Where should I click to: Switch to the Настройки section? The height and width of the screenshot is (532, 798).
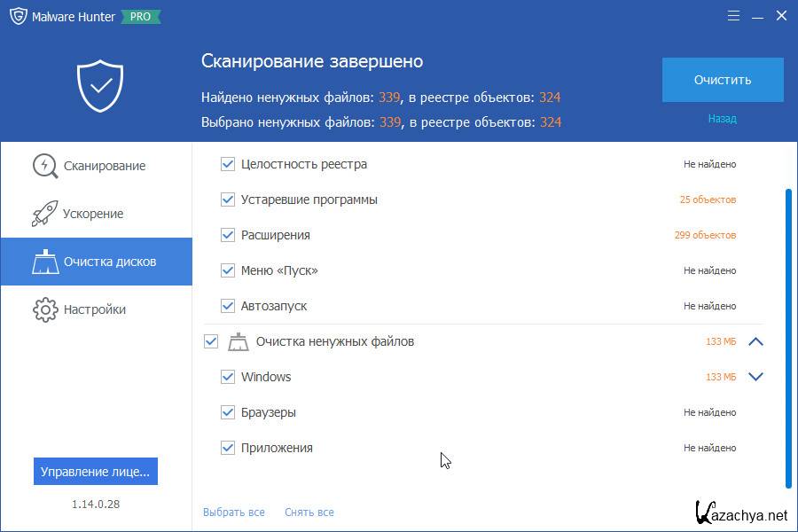(x=94, y=309)
